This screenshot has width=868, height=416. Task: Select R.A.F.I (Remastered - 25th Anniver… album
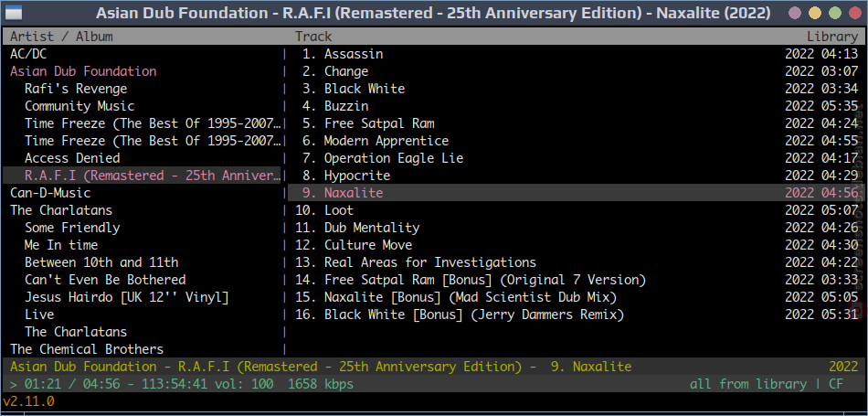143,176
